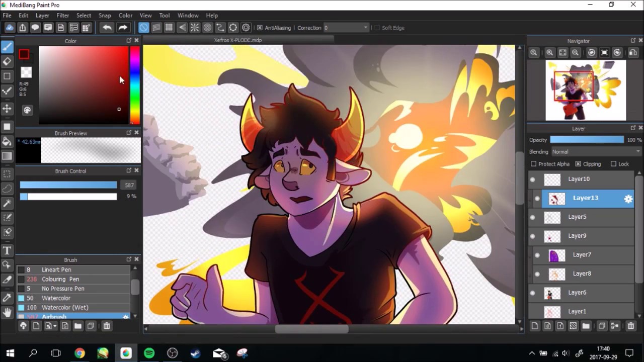Enable the Protect Alpha checkbox
This screenshot has height=362, width=644.
[534, 164]
